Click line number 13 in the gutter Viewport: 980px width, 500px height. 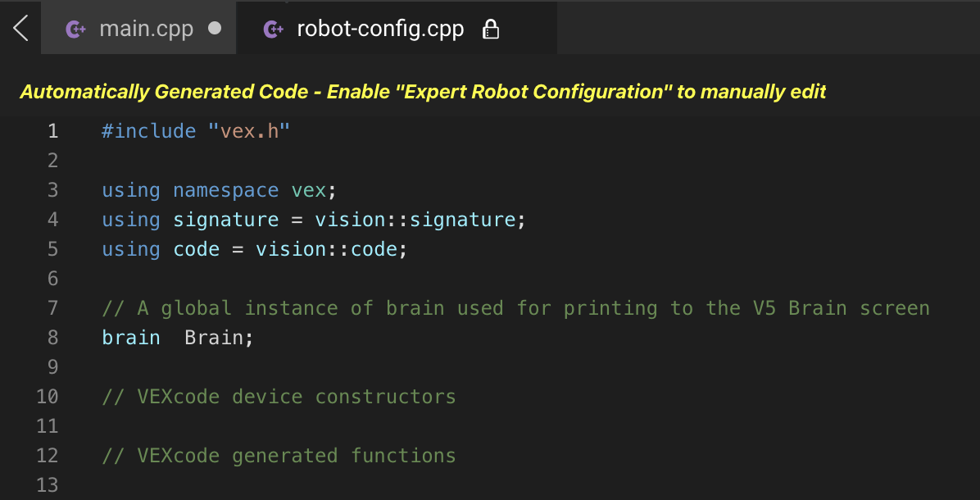pyautogui.click(x=47, y=484)
